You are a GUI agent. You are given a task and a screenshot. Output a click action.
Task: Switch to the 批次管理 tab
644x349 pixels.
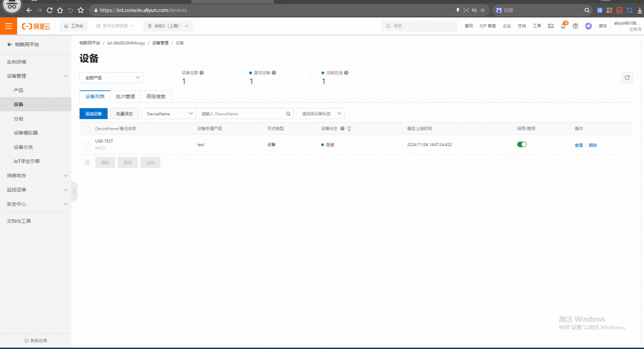[125, 97]
